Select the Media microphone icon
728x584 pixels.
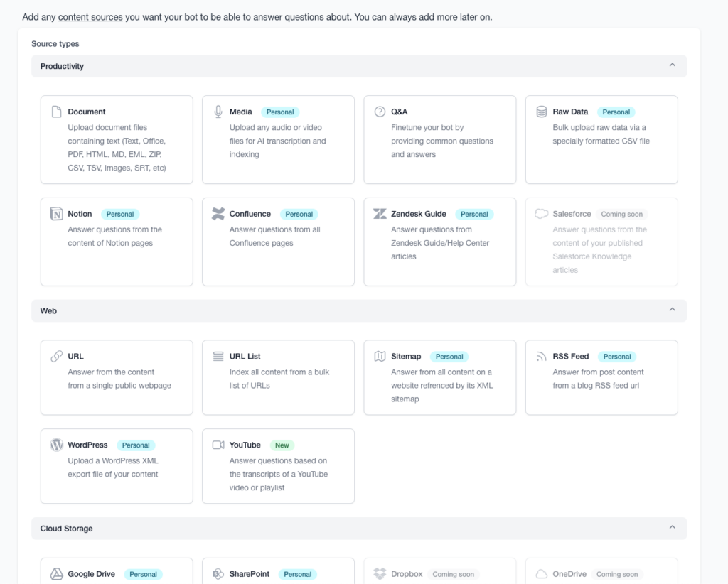coord(218,112)
